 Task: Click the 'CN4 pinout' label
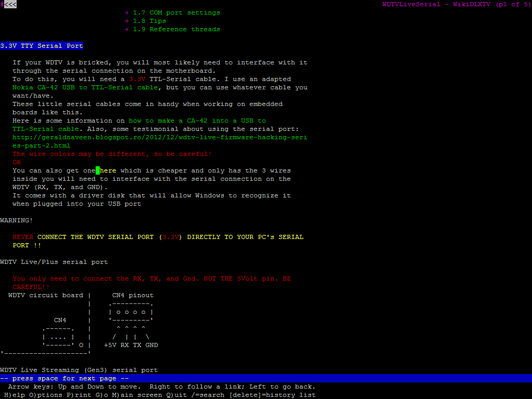click(x=132, y=295)
